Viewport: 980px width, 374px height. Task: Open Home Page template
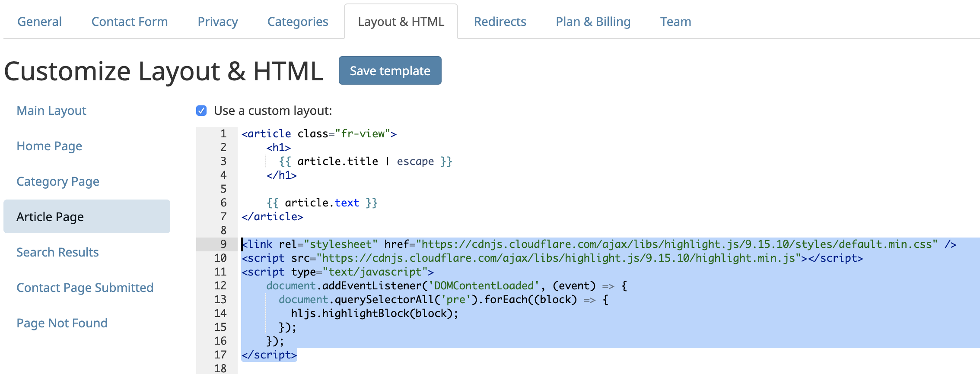click(49, 146)
